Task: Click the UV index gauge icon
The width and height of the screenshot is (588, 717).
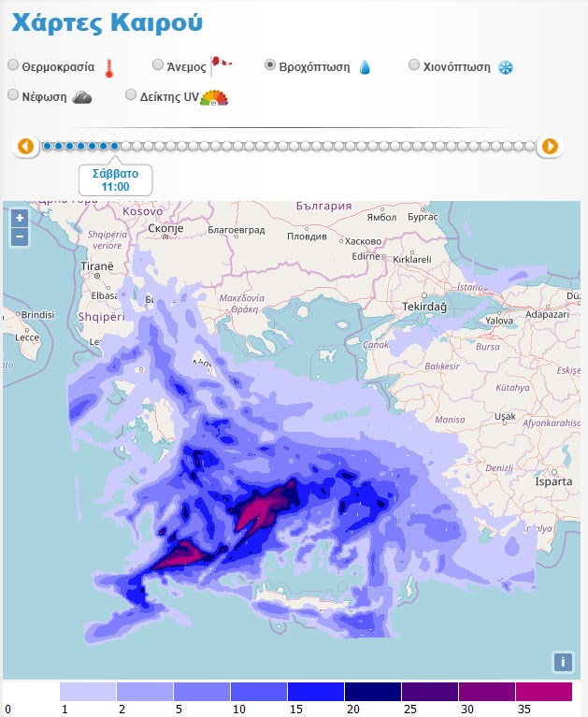Action: [214, 97]
